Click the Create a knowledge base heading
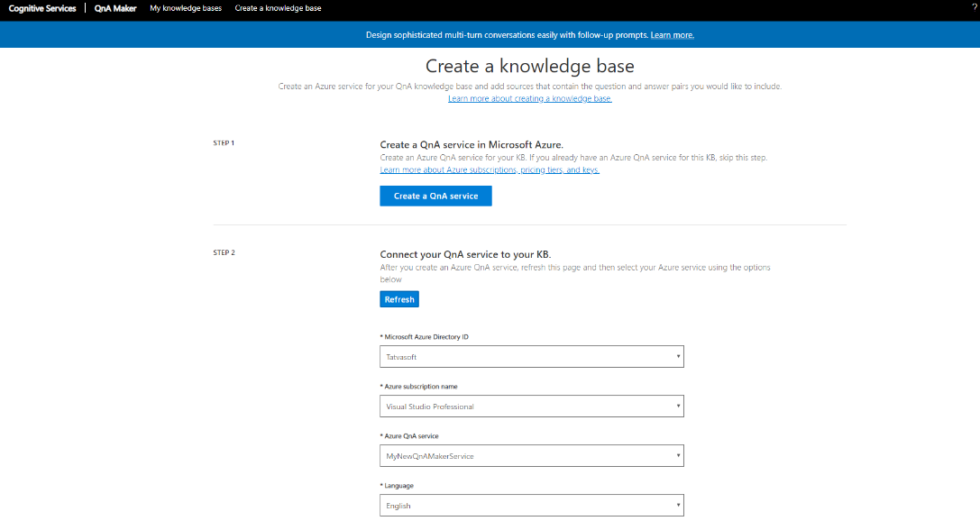 [530, 66]
